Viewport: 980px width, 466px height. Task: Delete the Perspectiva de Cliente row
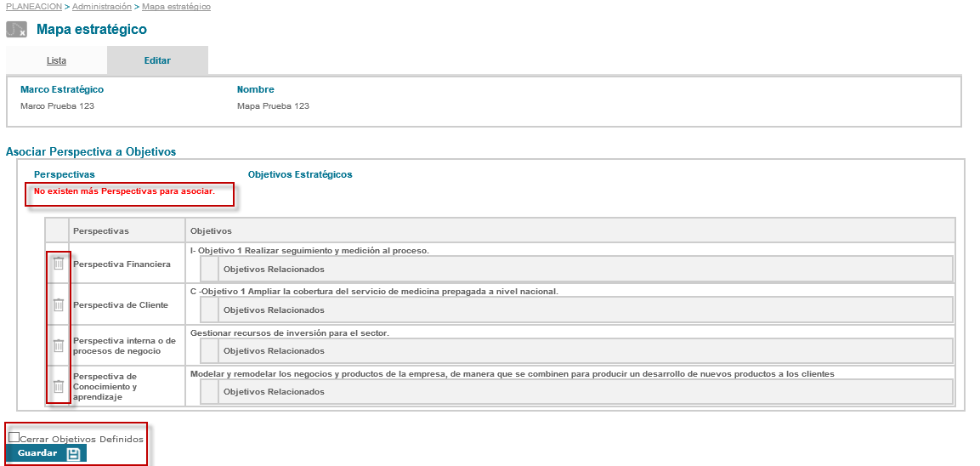(58, 304)
